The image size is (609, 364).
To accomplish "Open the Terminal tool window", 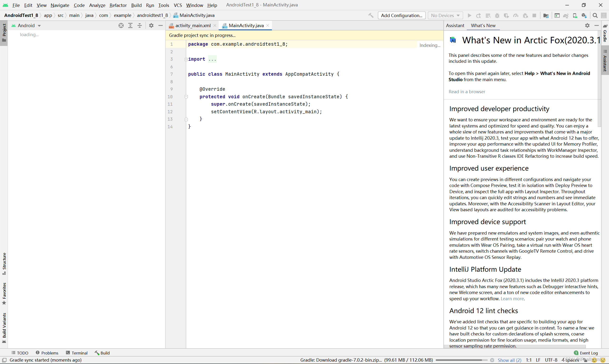I will tap(77, 353).
